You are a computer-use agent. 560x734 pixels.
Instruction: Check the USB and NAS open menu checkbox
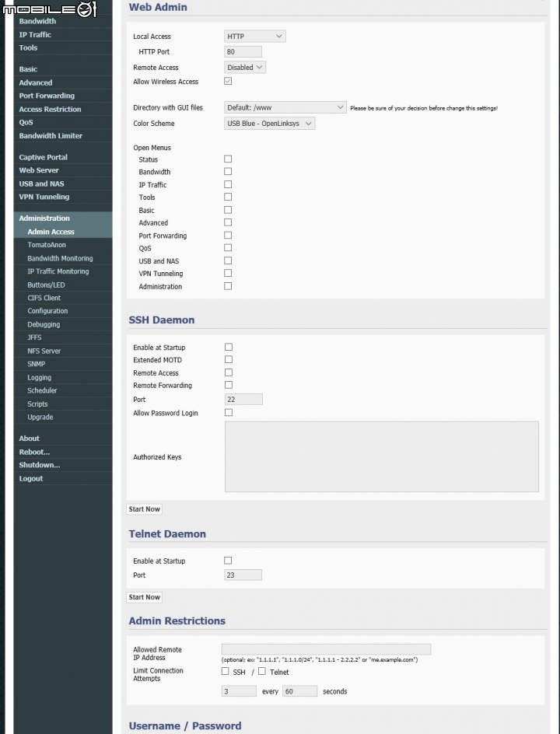[228, 260]
